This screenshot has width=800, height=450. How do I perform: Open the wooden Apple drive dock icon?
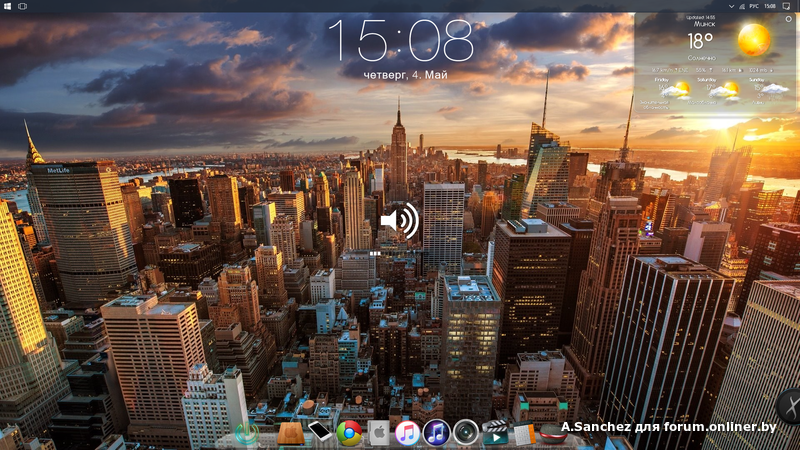[291, 434]
